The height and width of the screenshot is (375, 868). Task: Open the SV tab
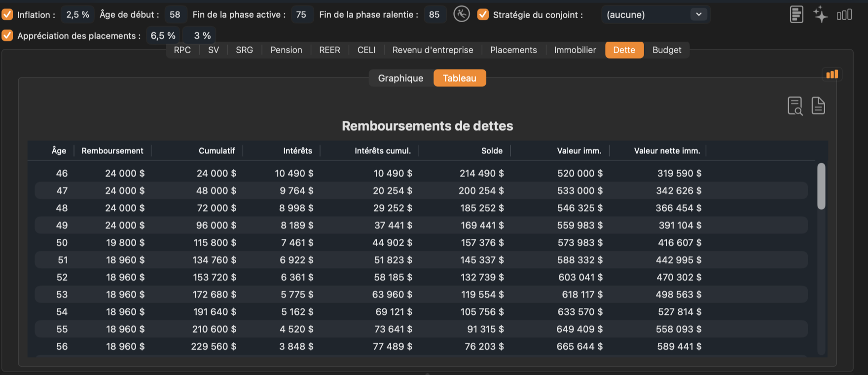coord(214,50)
